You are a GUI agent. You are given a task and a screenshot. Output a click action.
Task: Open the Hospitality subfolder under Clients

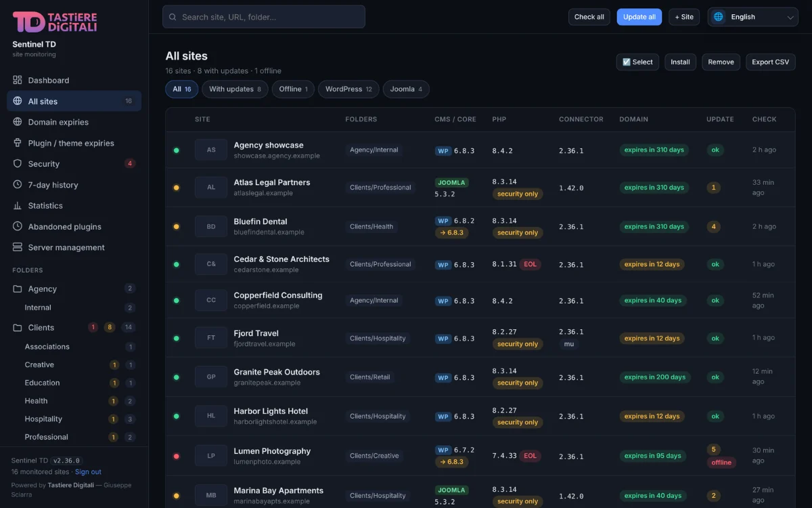tap(74, 419)
